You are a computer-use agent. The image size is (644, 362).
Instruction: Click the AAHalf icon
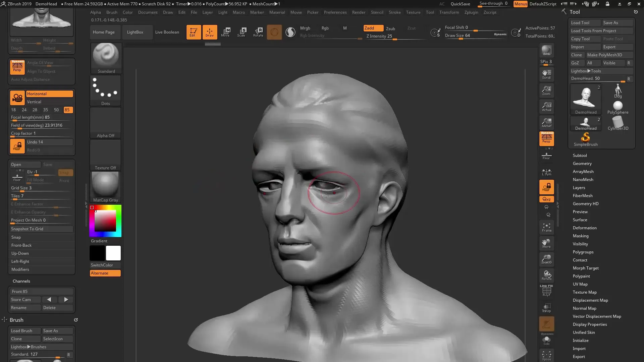546,122
